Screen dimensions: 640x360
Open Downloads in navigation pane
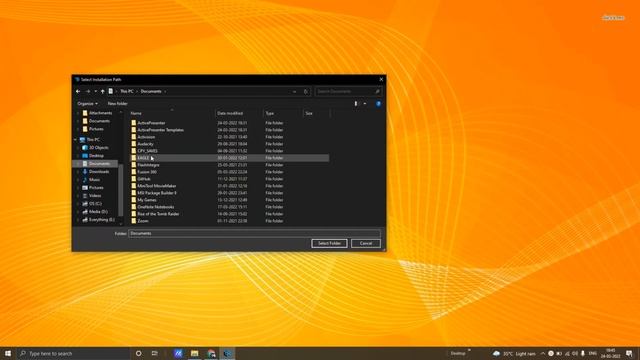pos(99,172)
